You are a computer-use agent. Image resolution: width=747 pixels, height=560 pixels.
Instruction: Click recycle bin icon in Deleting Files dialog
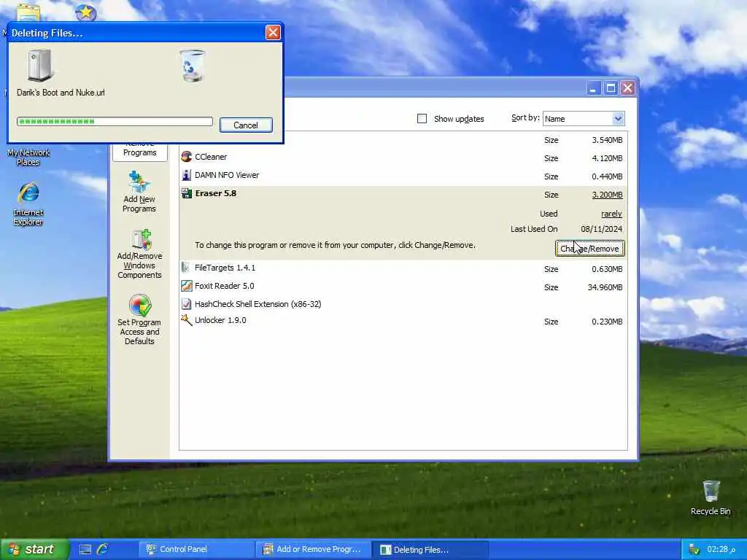[x=192, y=66]
